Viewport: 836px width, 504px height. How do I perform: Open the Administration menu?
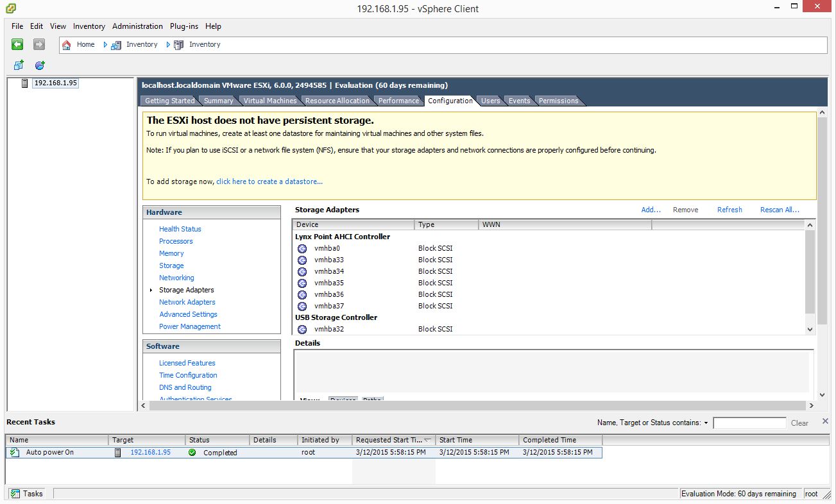(x=137, y=26)
